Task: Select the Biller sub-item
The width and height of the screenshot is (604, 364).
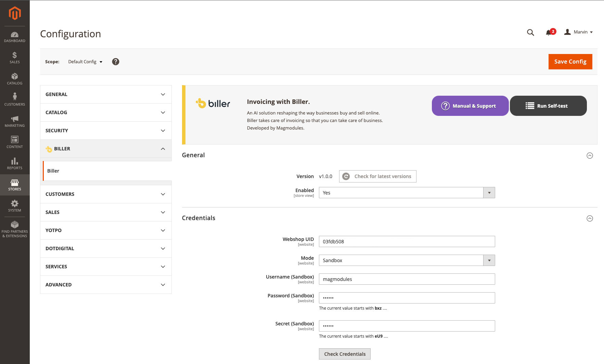Action: click(x=107, y=171)
